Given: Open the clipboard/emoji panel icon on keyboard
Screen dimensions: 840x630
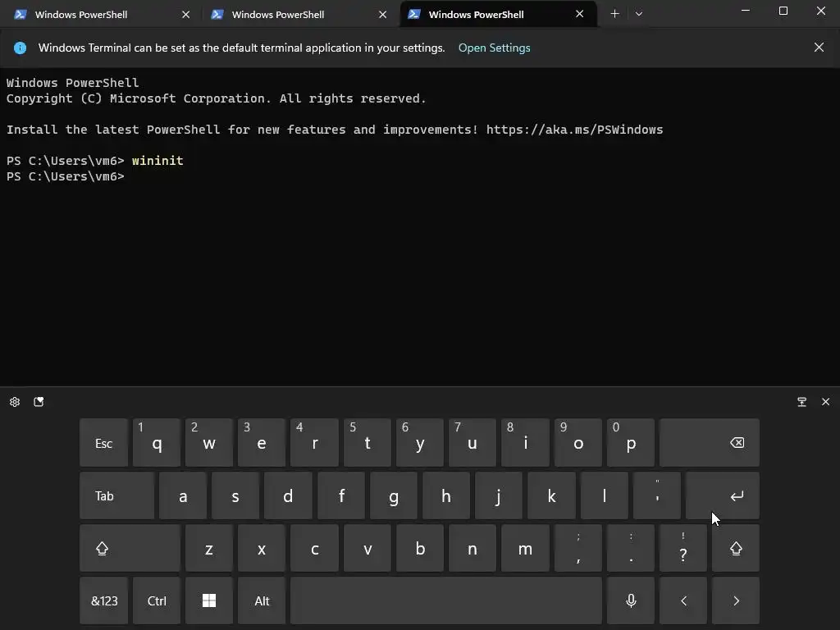Looking at the screenshot, I should [39, 402].
